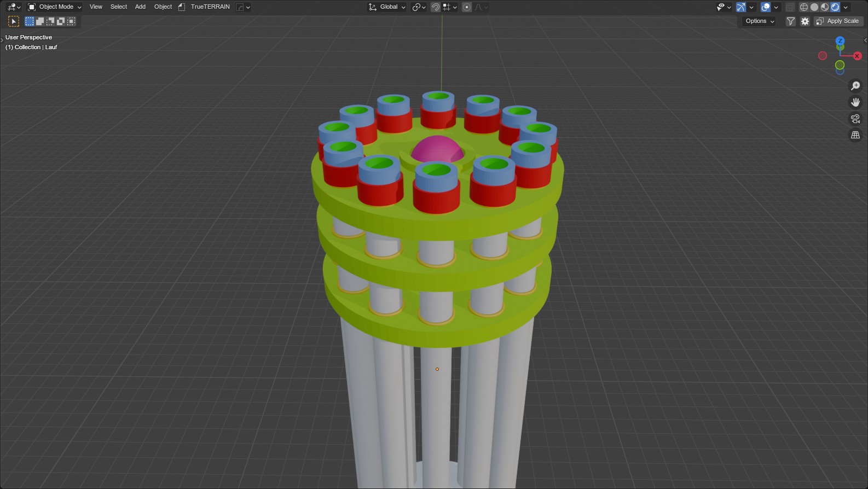Click the User Perspective label
The image size is (868, 489).
coord(29,37)
